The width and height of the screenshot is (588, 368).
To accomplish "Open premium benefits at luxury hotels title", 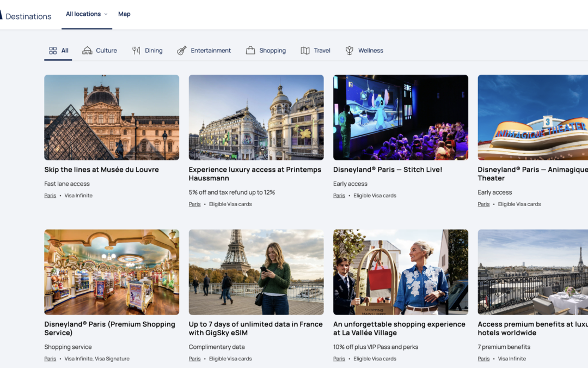I will (533, 329).
